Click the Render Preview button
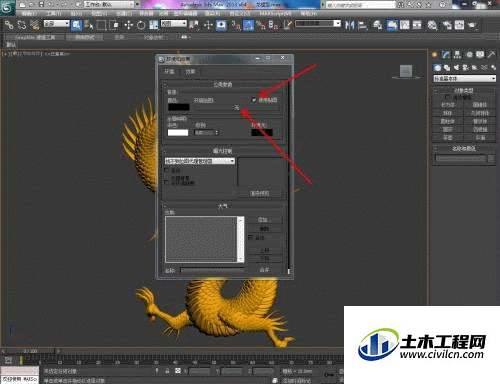 (260, 194)
